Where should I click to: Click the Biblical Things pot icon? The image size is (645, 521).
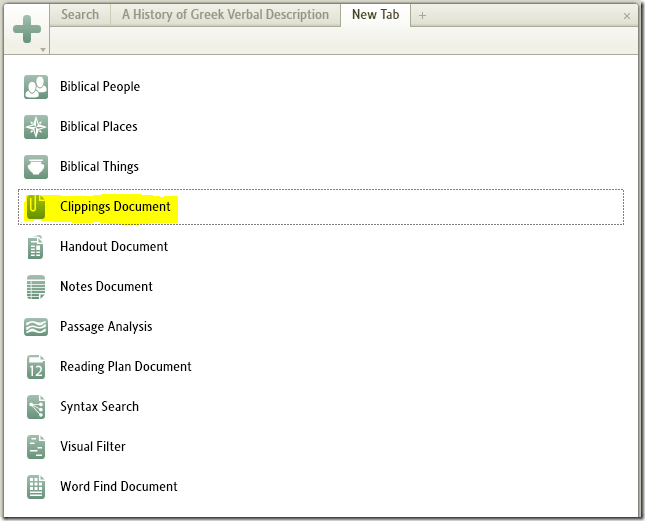pyautogui.click(x=36, y=167)
